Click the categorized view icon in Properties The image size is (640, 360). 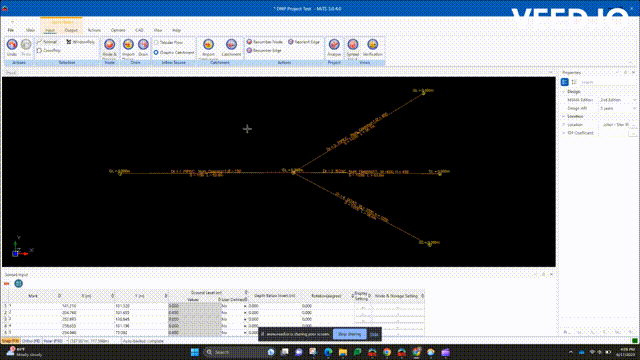point(564,82)
